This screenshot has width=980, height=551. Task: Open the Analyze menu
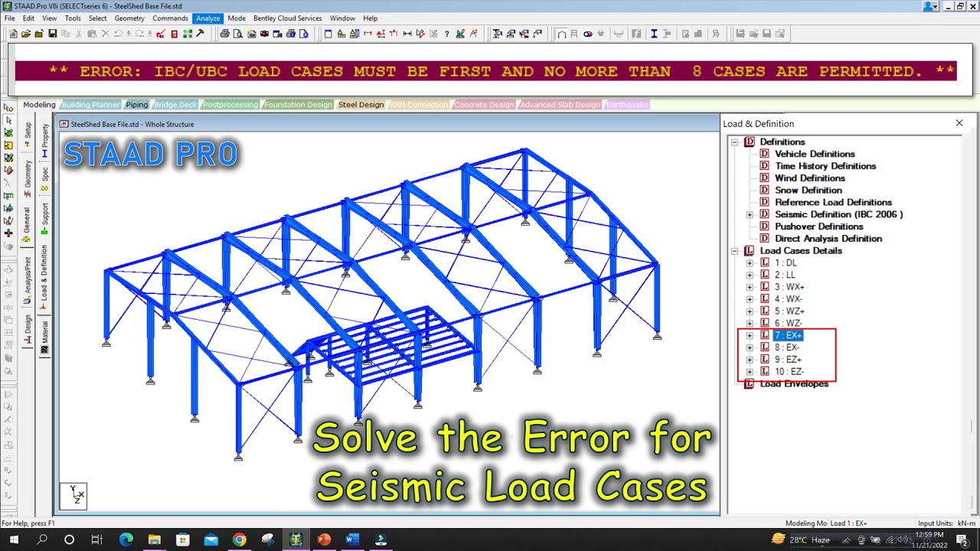tap(207, 18)
